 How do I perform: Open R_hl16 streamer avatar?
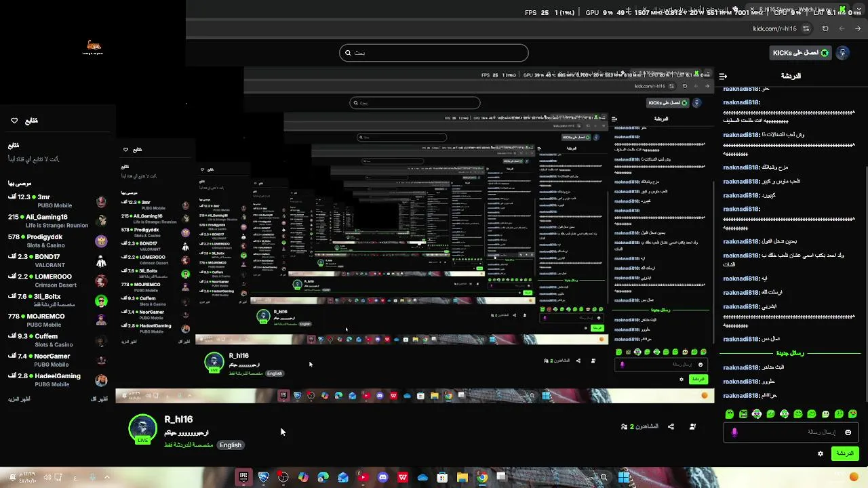(142, 429)
